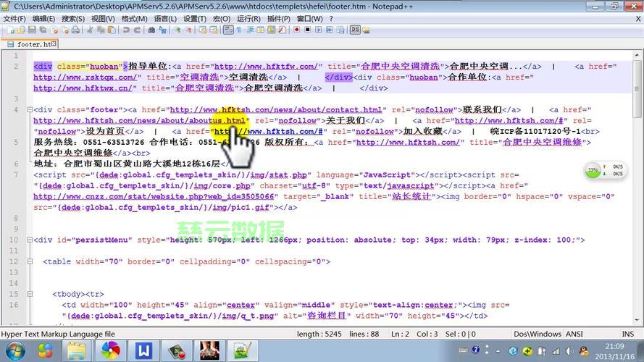Stop macro recording with black square icon
The height and width of the screenshot is (362, 644).
(308, 30)
